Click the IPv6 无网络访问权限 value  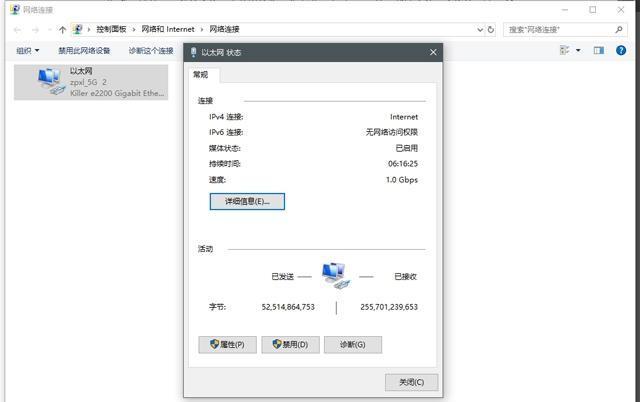point(391,132)
